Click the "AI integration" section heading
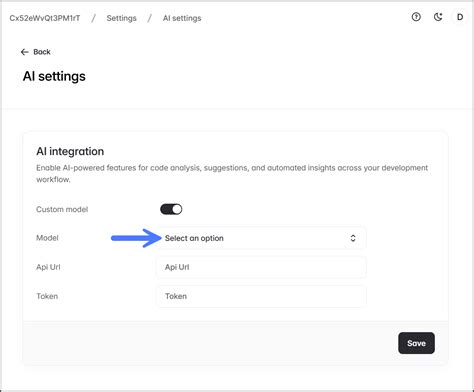The height and width of the screenshot is (392, 474). [70, 151]
